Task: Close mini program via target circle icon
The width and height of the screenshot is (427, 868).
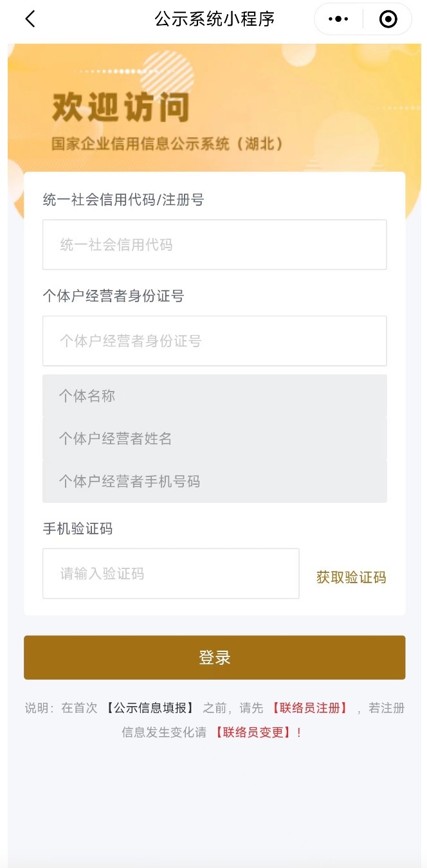Action: tap(388, 19)
